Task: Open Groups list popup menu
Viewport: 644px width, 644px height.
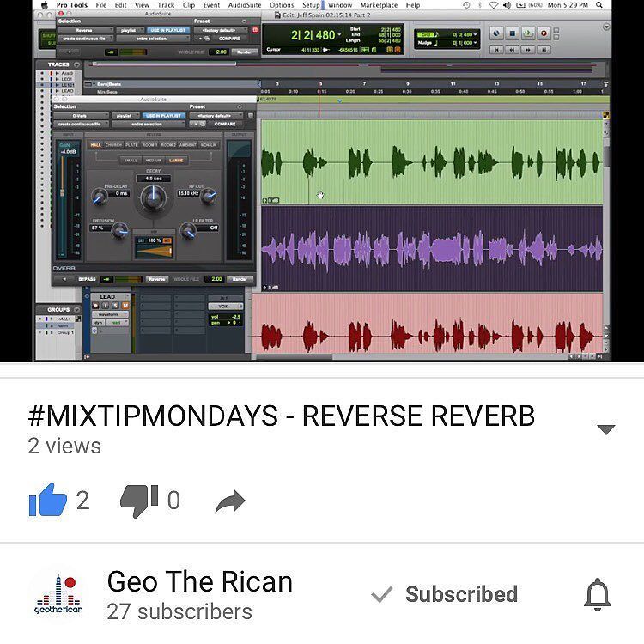Action: tap(76, 310)
